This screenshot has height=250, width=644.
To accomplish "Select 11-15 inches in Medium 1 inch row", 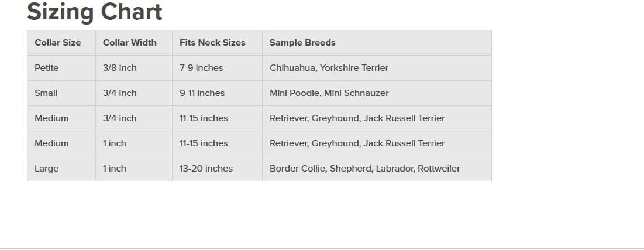I will (x=204, y=143).
